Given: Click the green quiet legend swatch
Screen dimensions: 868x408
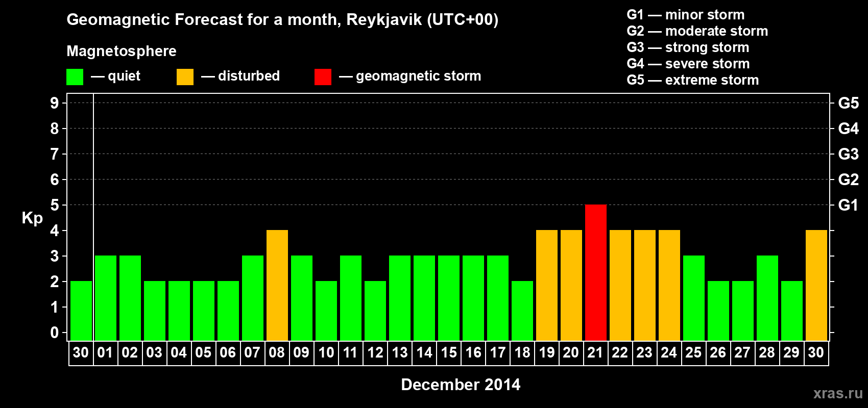Looking at the screenshot, I should pos(75,77).
